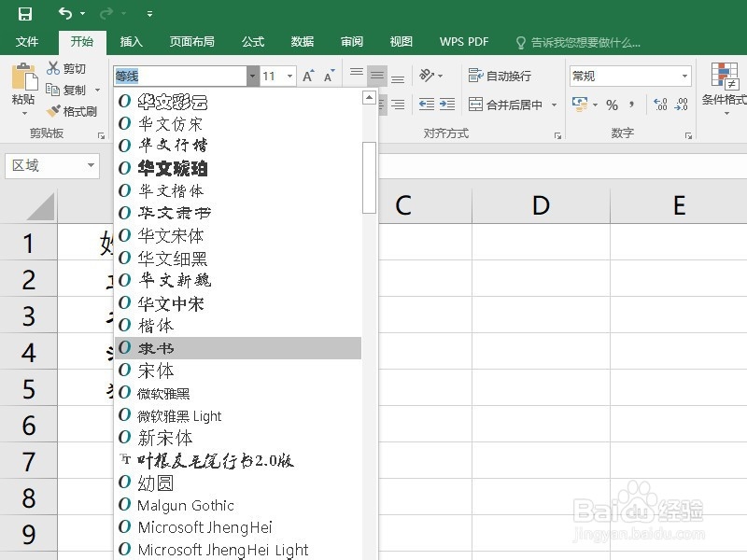Choose Malgun Gothic font
The width and height of the screenshot is (747, 560).
click(x=237, y=505)
